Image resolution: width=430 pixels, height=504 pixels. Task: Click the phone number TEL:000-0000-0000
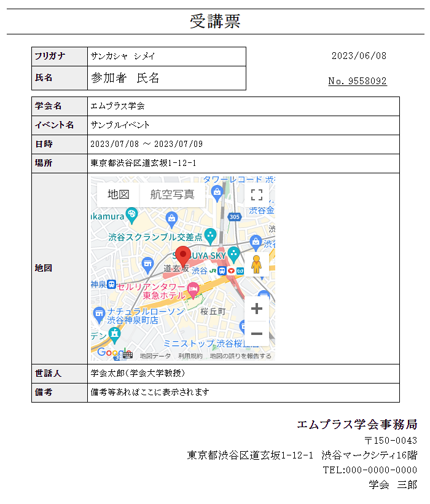coord(370,470)
